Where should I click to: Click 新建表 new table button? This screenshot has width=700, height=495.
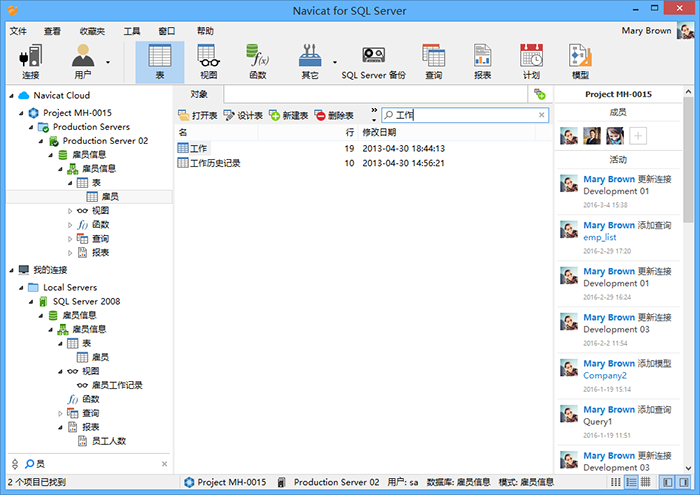[288, 116]
